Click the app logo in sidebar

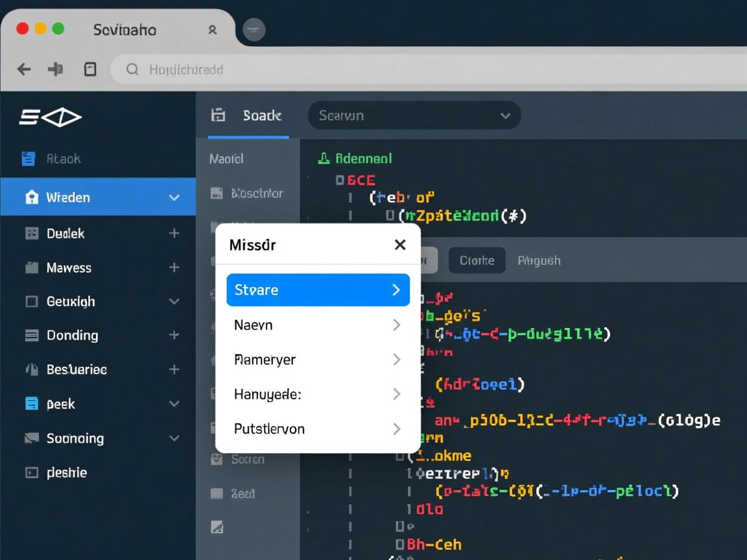coord(50,117)
